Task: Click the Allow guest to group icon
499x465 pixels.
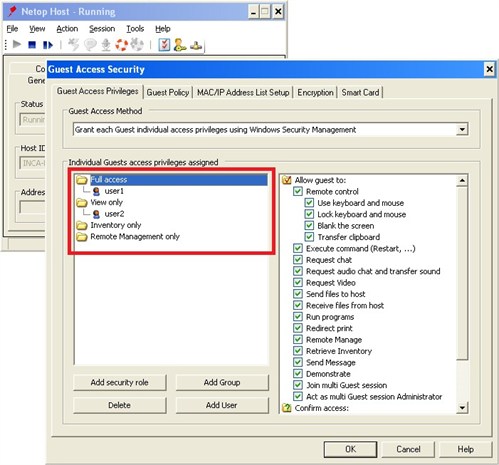Action: coord(287,180)
